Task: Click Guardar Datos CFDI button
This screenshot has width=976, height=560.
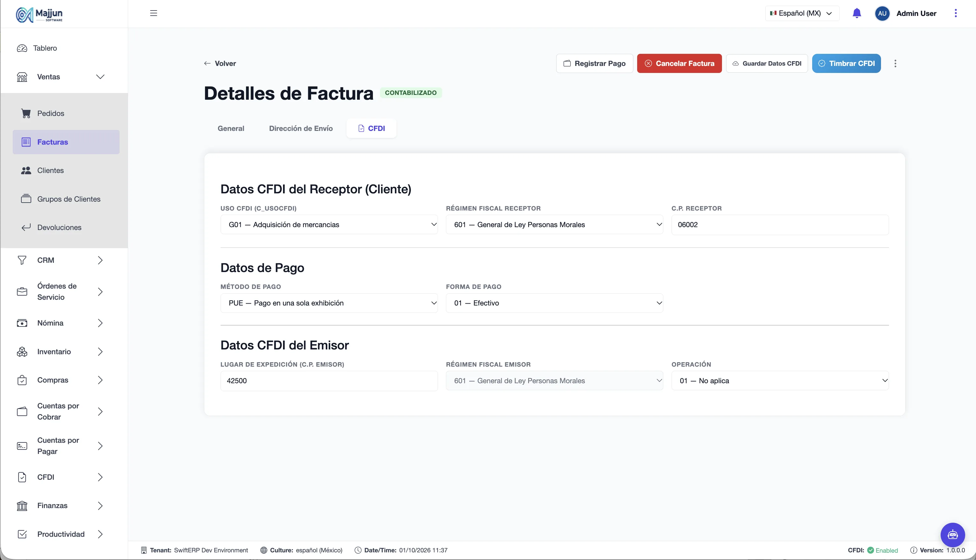Action: tap(767, 63)
